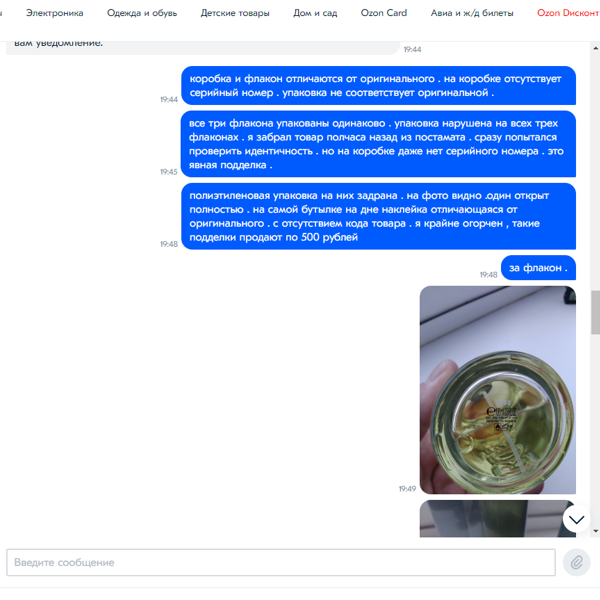
Task: Click the gray вам уведомление message bubble
Action: pyautogui.click(x=203, y=47)
